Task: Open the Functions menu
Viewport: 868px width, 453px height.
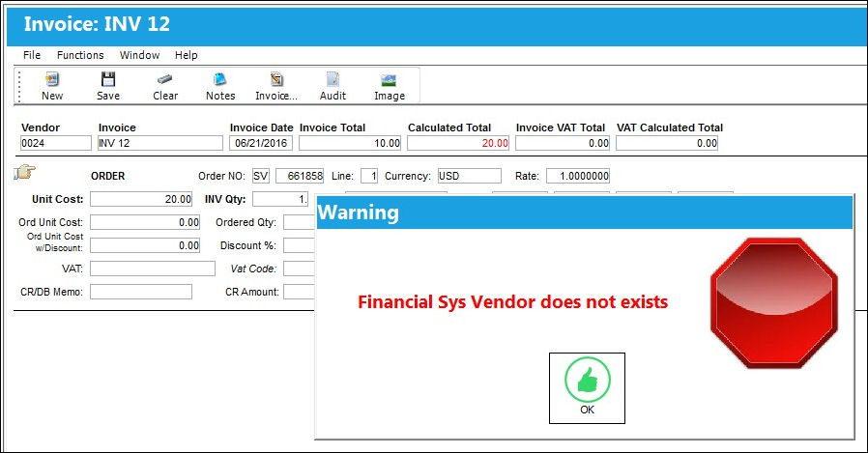Action: (80, 55)
